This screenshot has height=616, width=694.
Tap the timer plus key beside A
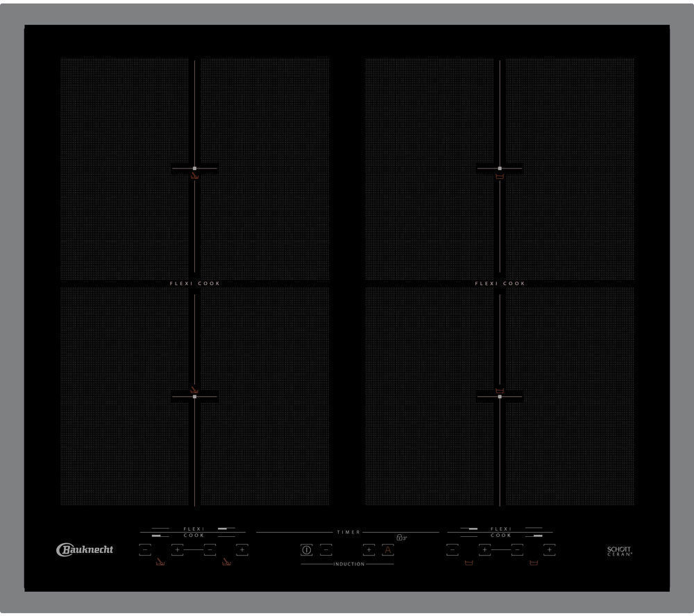coord(369,549)
